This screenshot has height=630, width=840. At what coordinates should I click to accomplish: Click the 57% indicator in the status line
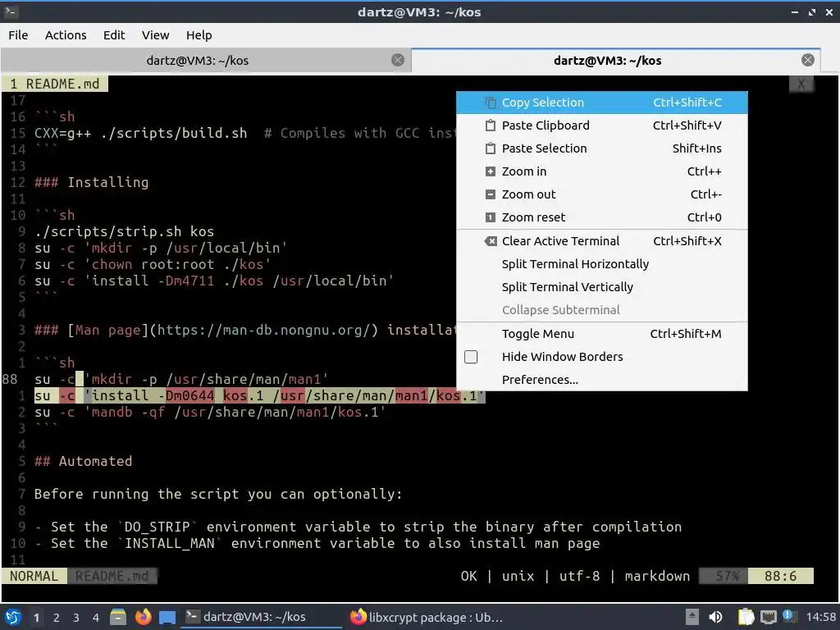[727, 577]
